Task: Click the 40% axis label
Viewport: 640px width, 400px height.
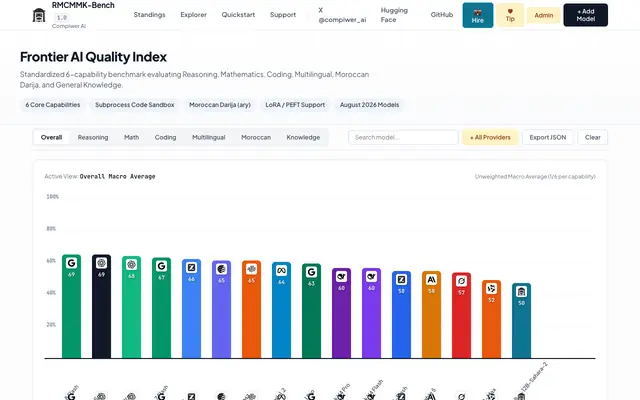Action: pos(51,293)
